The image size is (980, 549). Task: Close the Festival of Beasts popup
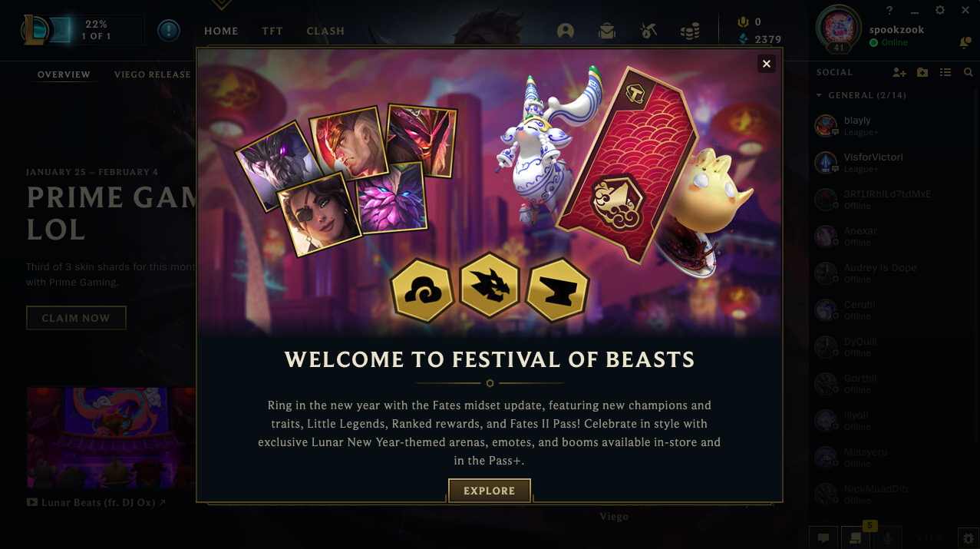[x=766, y=64]
